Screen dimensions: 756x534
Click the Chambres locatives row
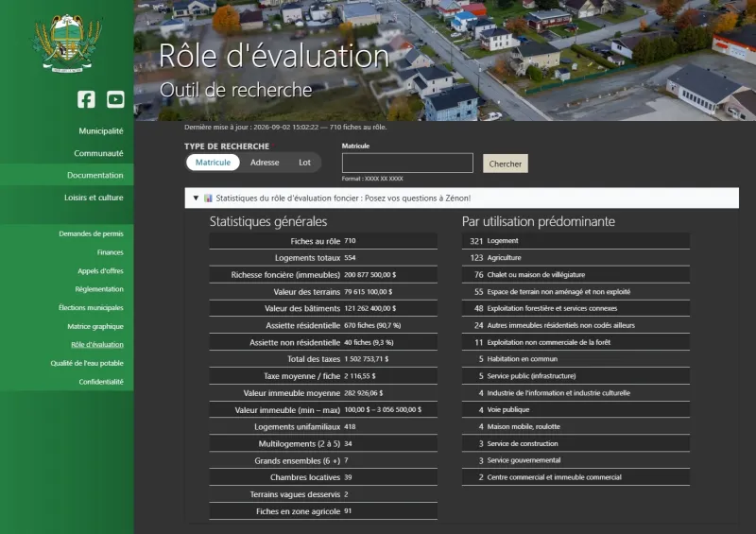[323, 477]
